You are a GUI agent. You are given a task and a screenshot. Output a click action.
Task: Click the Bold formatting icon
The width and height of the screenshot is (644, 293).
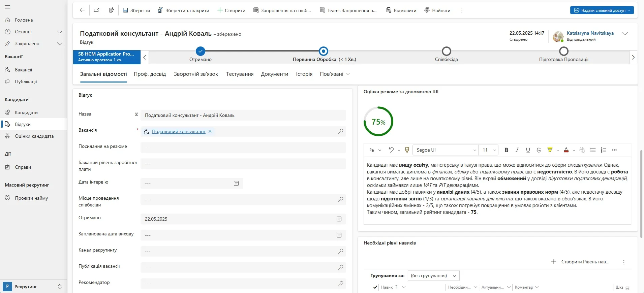point(506,150)
